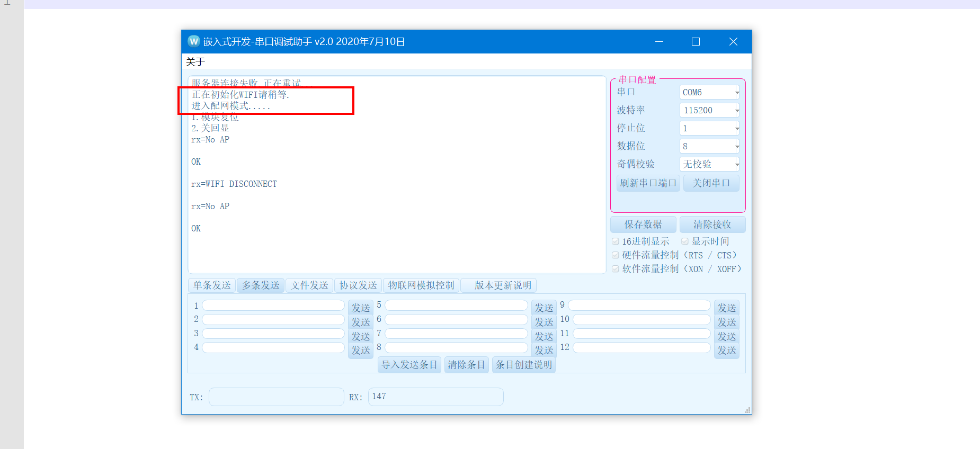The height and width of the screenshot is (449, 980).
Task: Click 发送 button for entry 12
Action: (x=727, y=351)
